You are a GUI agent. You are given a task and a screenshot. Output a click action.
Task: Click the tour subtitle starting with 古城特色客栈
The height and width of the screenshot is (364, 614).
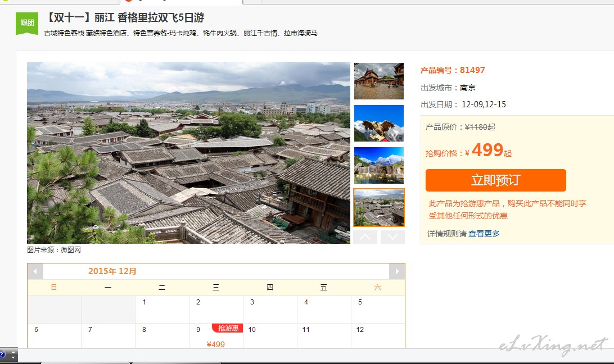(180, 33)
